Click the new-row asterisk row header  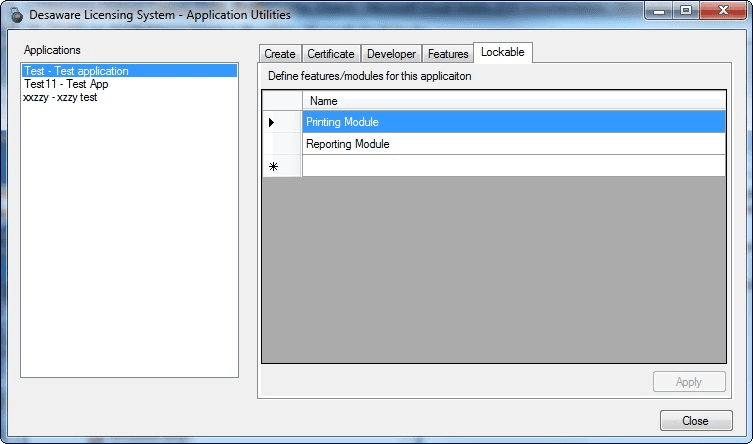point(282,166)
